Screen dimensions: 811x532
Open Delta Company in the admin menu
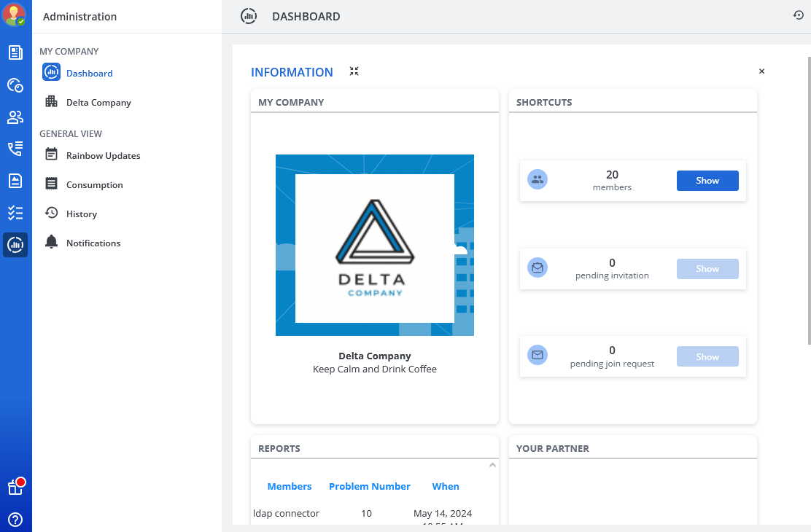[x=98, y=102]
